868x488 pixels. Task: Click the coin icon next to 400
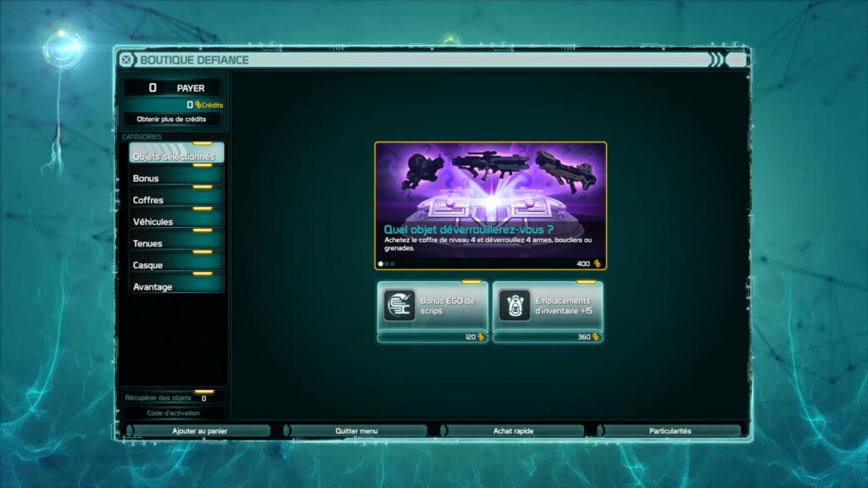click(597, 264)
